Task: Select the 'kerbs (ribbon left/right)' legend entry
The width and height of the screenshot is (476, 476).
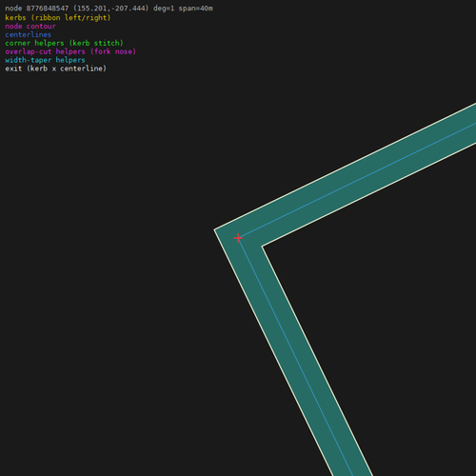Action: [x=58, y=18]
